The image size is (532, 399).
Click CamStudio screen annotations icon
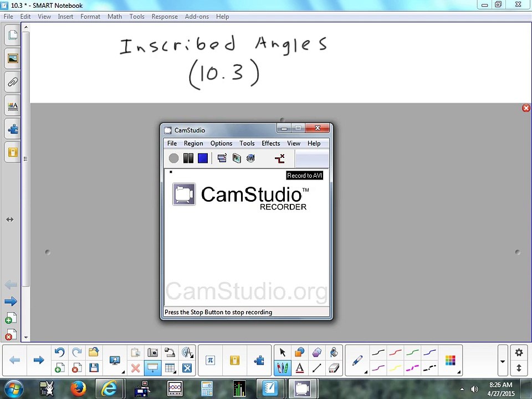tap(237, 158)
